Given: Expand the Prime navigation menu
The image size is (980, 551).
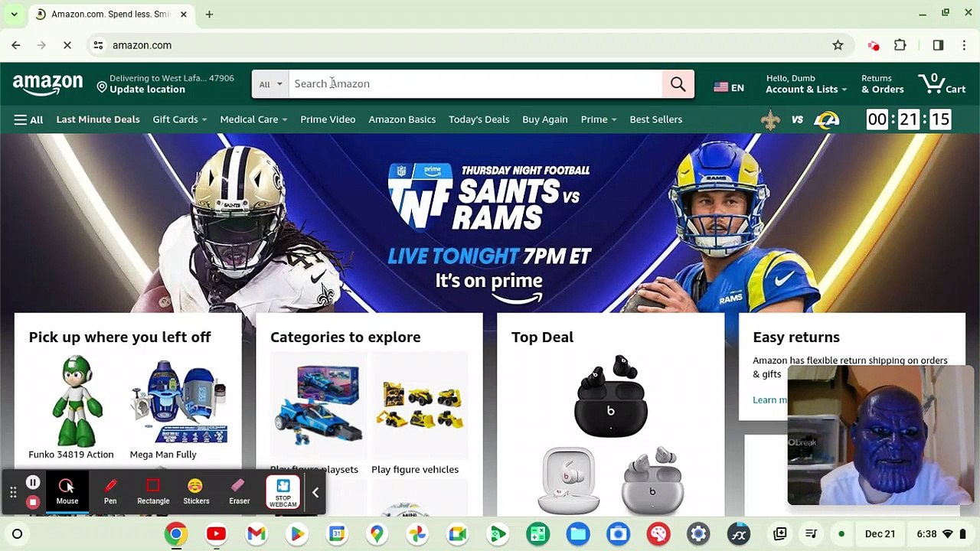Looking at the screenshot, I should (598, 119).
